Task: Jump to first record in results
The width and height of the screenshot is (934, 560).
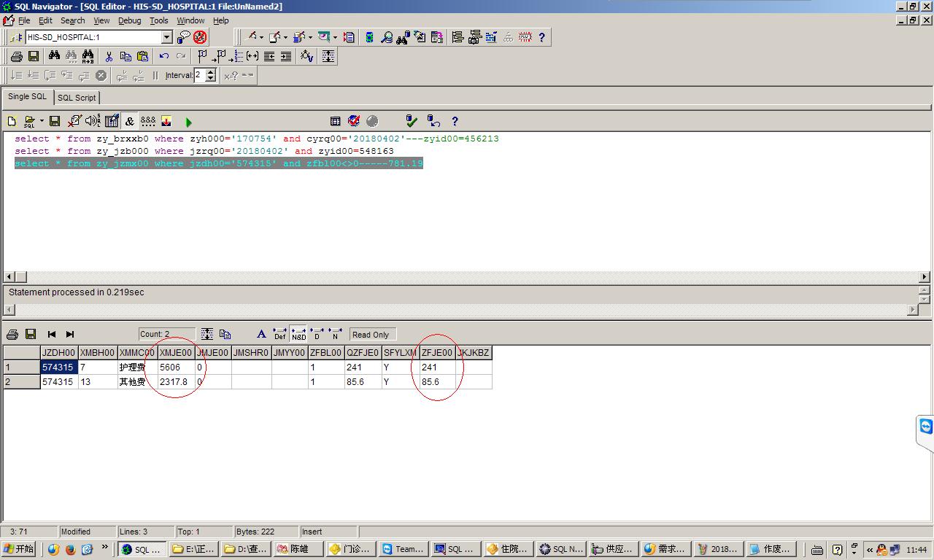Action: click(52, 334)
